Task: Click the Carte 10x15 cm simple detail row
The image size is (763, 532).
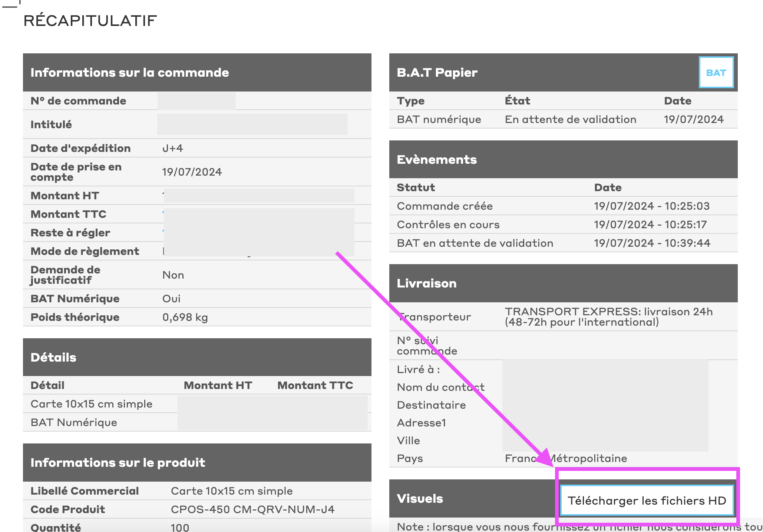Action: (91, 404)
